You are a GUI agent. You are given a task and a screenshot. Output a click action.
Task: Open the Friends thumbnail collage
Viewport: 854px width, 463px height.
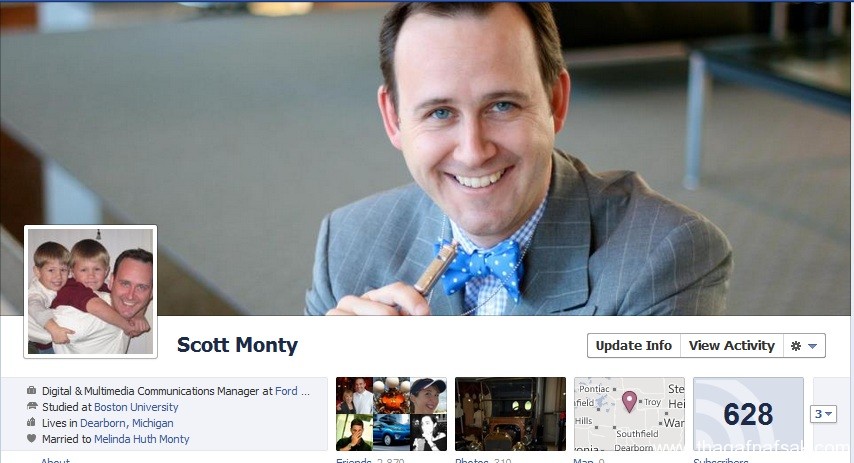coord(392,414)
